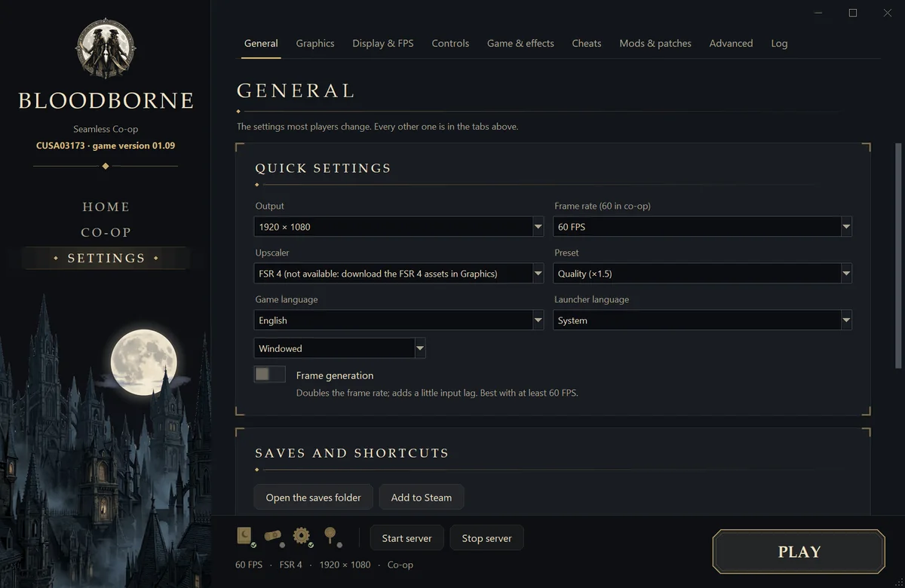Image resolution: width=905 pixels, height=588 pixels.
Task: Click the 60 FPS status text
Action: coord(249,565)
